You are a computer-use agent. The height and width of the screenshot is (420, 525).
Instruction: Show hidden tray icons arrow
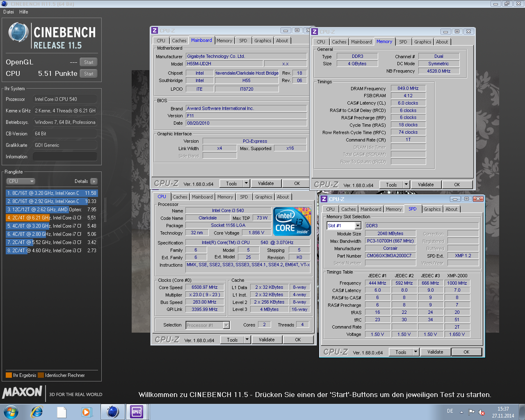click(461, 412)
